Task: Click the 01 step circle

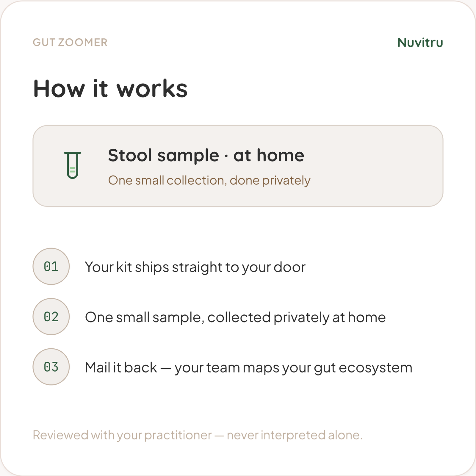Action: tap(51, 266)
